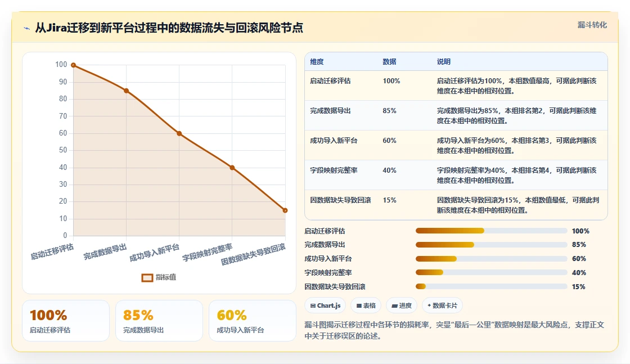Image resolution: width=630 pixels, height=364 pixels.
Task: Click the chart data point at 85
Action: (126, 91)
